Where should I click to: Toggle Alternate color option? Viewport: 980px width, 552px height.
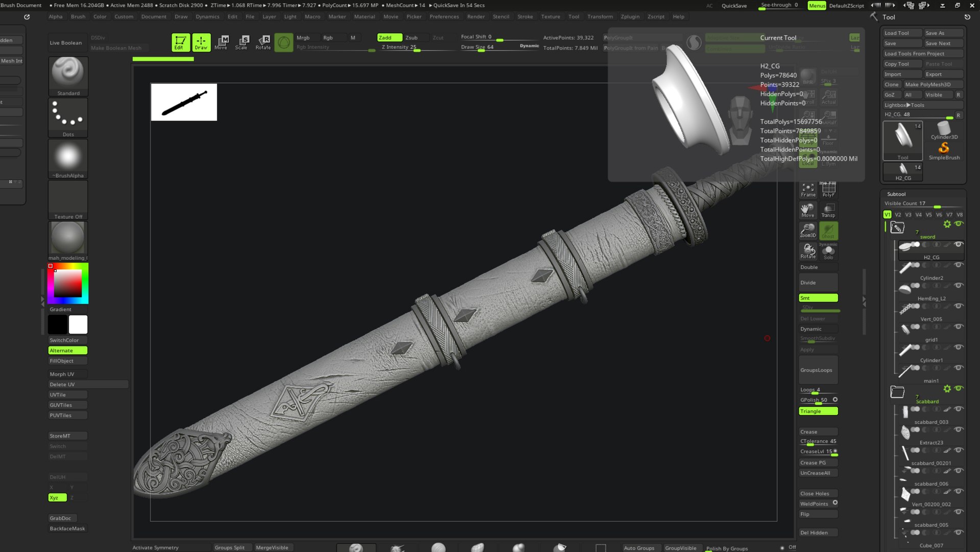pos(68,351)
